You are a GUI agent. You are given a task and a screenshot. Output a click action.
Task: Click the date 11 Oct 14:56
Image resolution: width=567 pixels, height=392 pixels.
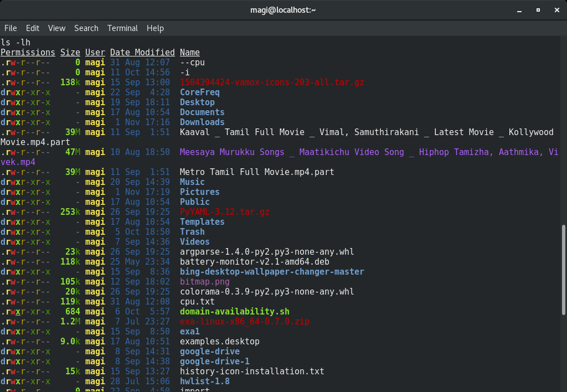point(140,73)
